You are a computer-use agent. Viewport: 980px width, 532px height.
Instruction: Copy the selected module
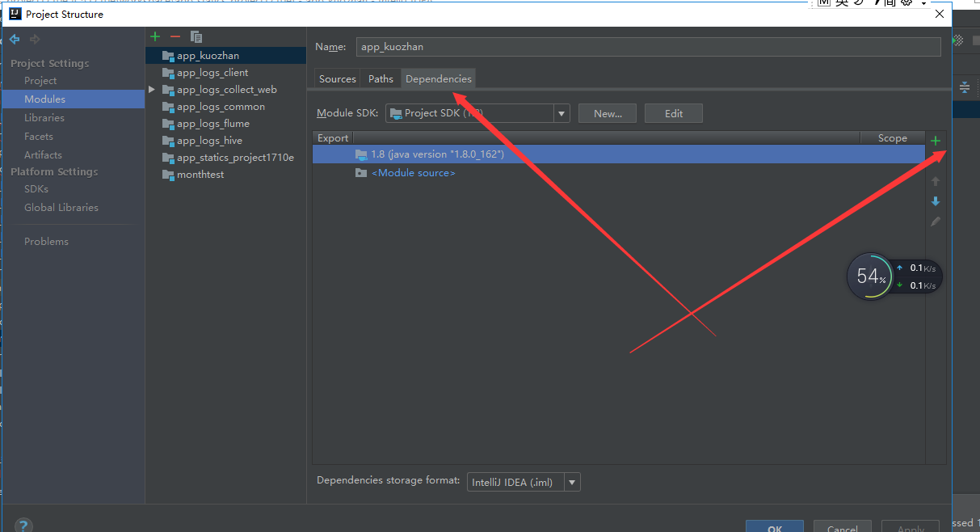point(196,36)
